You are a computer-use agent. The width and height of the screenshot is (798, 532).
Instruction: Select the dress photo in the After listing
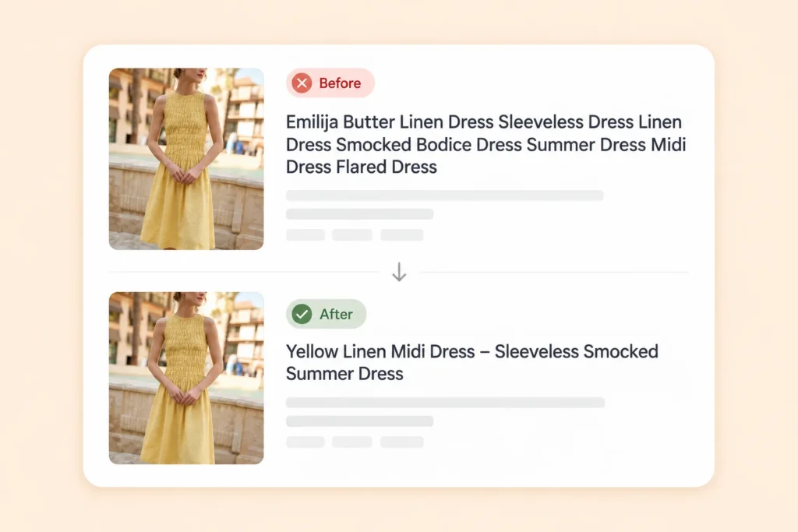[186, 378]
